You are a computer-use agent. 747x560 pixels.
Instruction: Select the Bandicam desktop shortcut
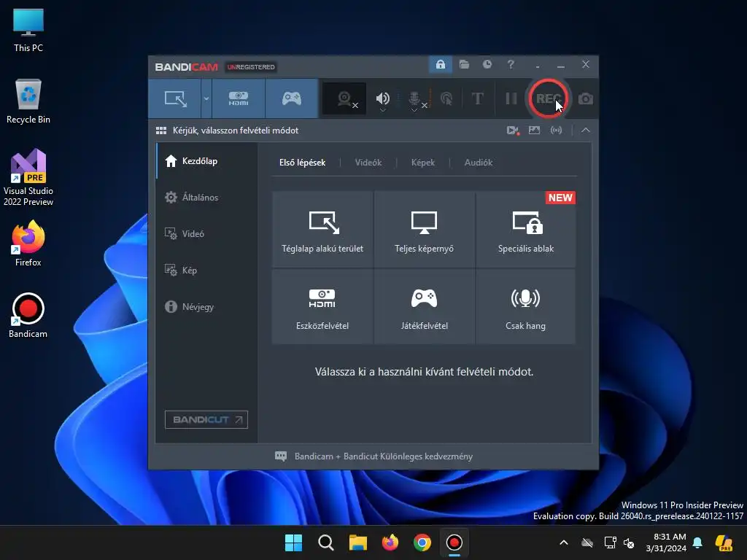tap(28, 315)
